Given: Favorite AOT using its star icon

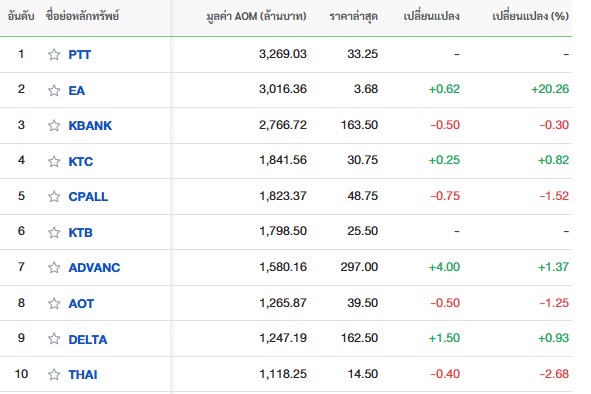Looking at the screenshot, I should tap(54, 303).
